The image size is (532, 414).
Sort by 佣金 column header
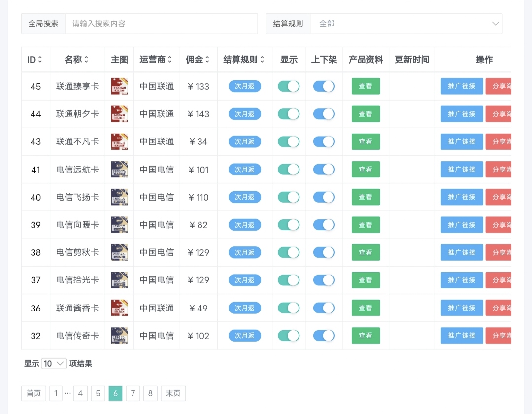tap(198, 60)
